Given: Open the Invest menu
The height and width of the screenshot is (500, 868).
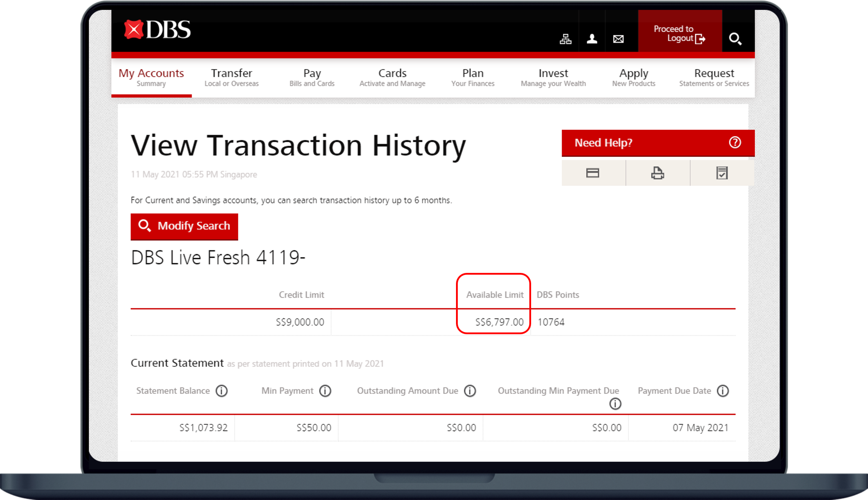Looking at the screenshot, I should point(553,77).
